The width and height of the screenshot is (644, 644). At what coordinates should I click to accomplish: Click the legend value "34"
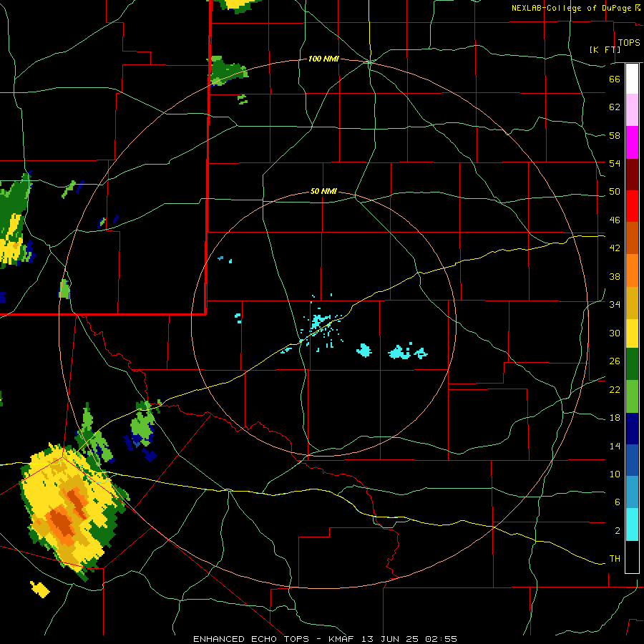pos(615,304)
